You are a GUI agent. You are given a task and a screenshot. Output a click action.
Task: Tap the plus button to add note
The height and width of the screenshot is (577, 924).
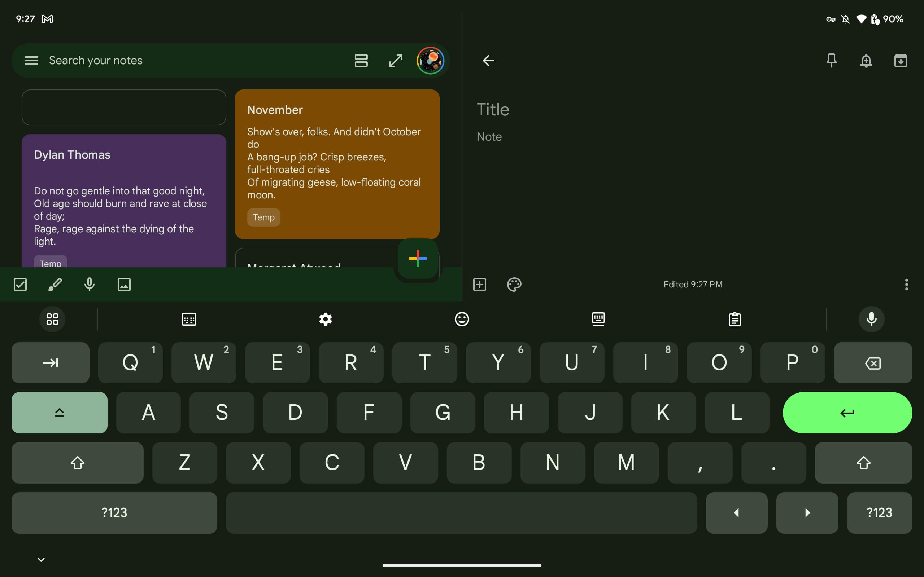[418, 259]
